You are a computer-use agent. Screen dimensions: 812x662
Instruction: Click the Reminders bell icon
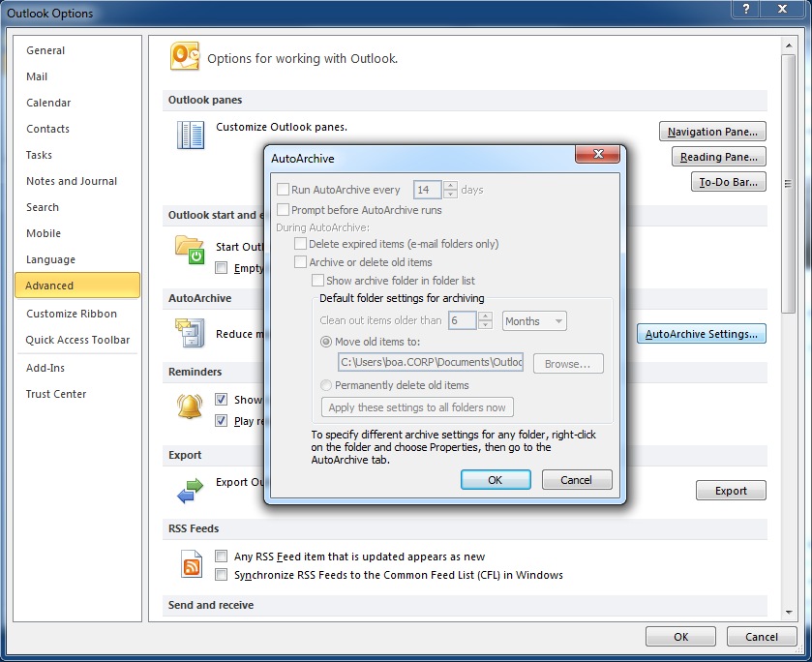click(x=190, y=406)
